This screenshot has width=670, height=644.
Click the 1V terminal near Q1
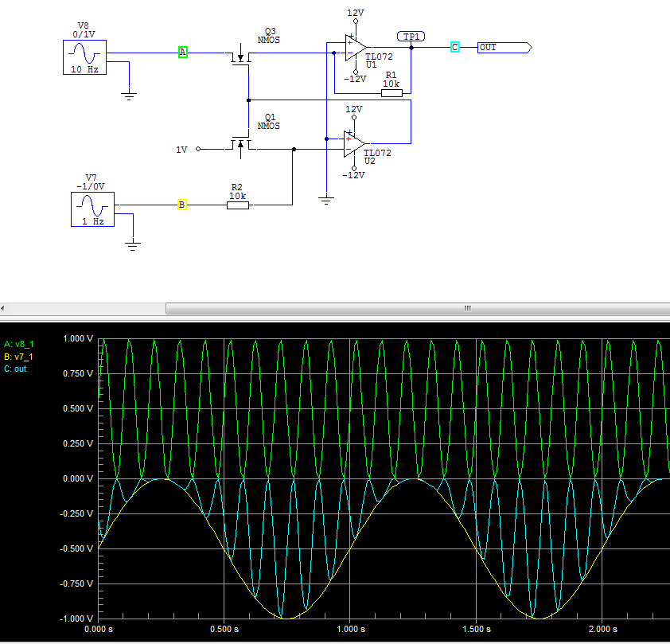coord(198,149)
